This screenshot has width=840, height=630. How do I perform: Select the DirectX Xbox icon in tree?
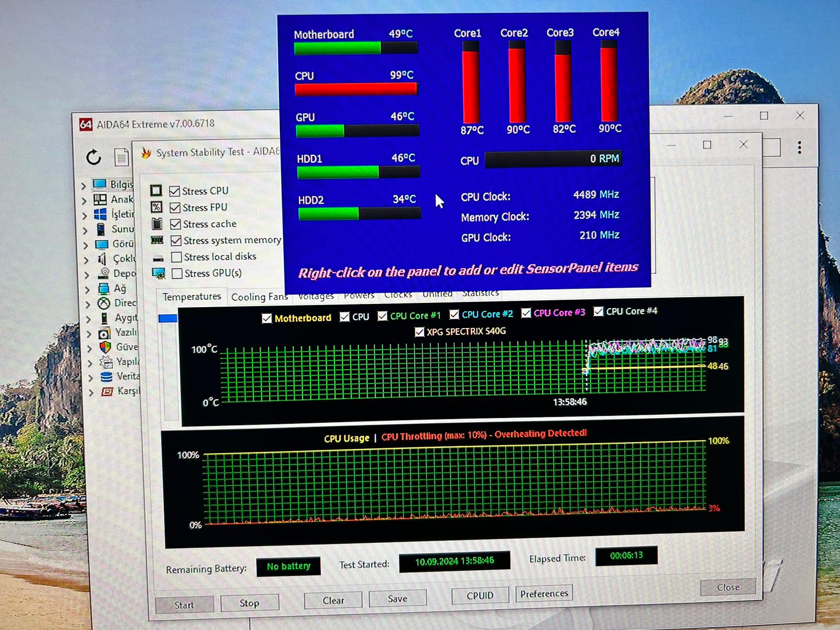click(x=104, y=303)
